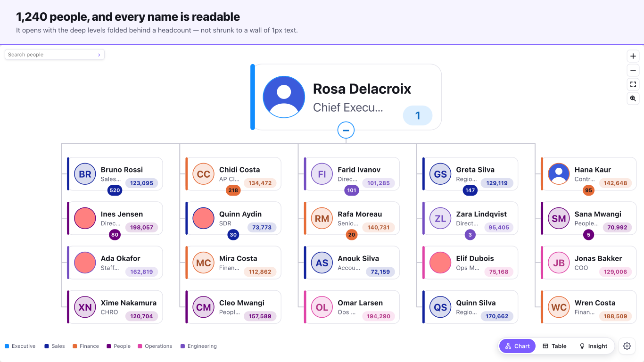Click the Executive legend swatch
The height and width of the screenshot is (362, 644).
coord(7,346)
